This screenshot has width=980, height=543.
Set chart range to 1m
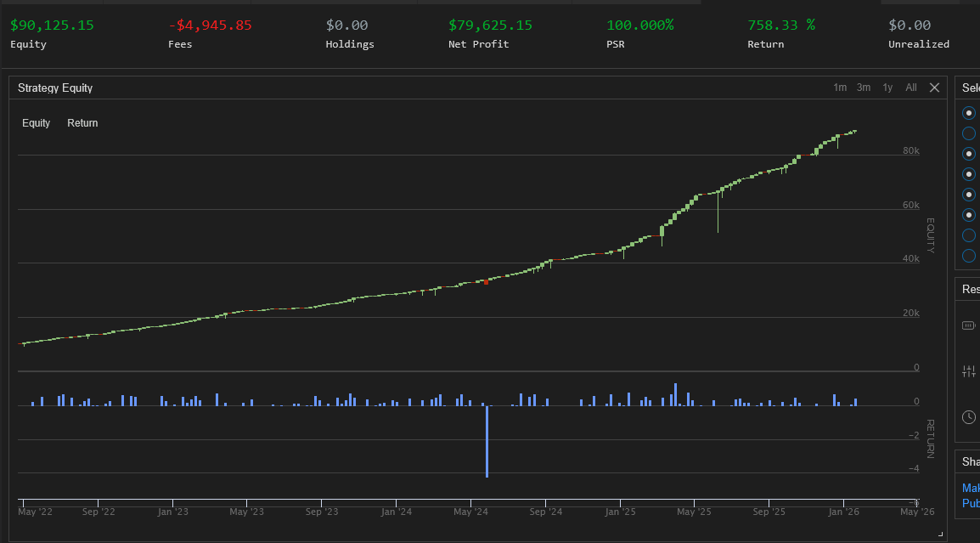click(x=840, y=88)
